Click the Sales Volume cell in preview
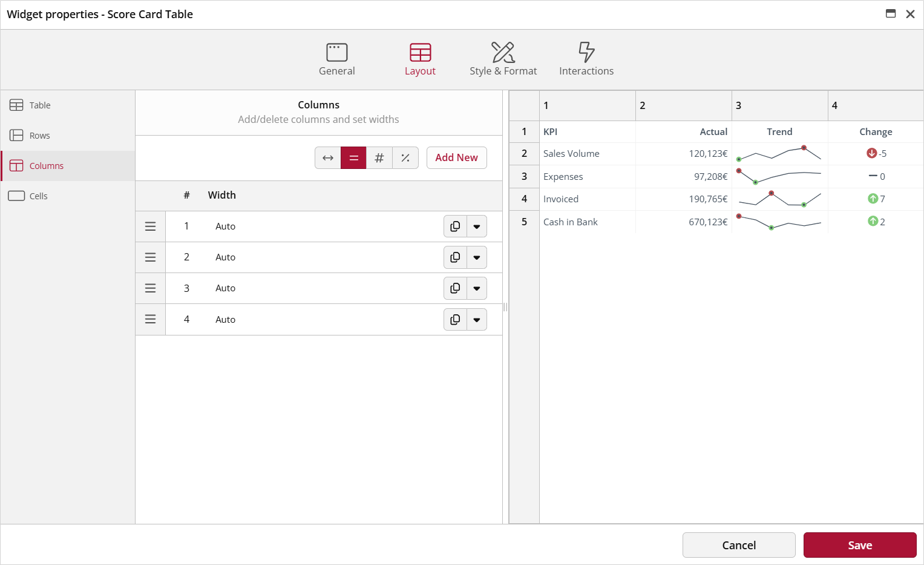Image resolution: width=924 pixels, height=565 pixels. (588, 154)
